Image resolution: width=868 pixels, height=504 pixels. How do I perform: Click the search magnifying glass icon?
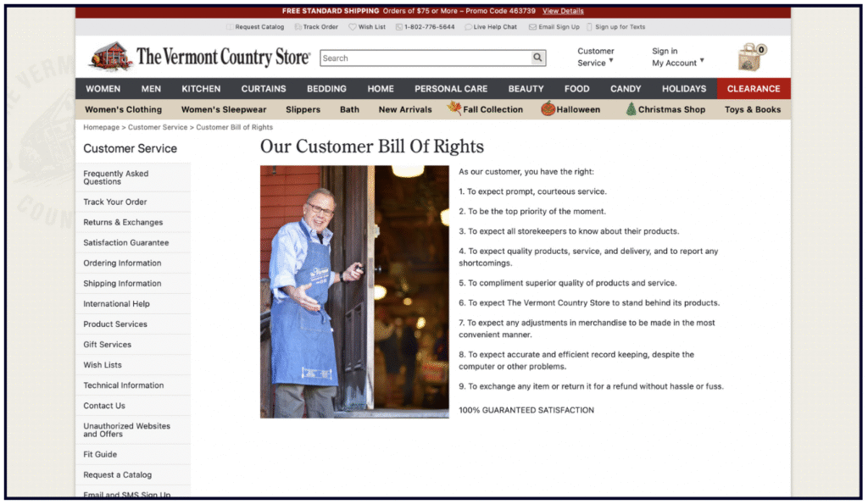coord(537,58)
